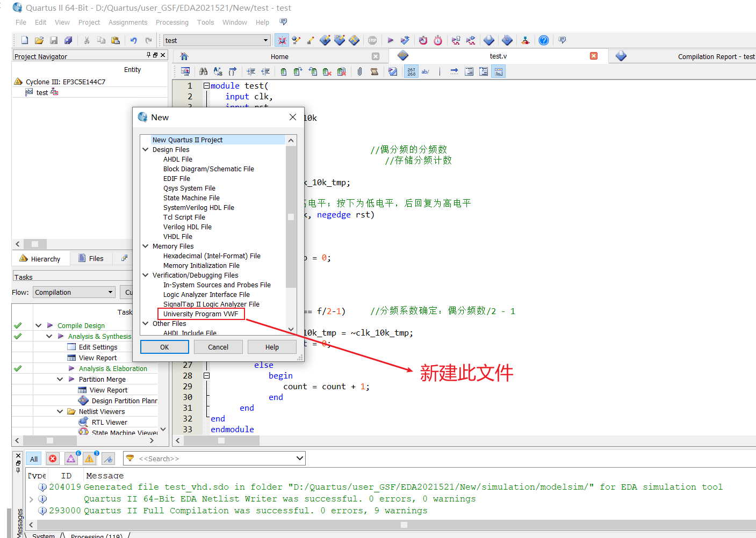The image size is (756, 538).
Task: Click the Copy icon in main toolbar
Action: 101,40
